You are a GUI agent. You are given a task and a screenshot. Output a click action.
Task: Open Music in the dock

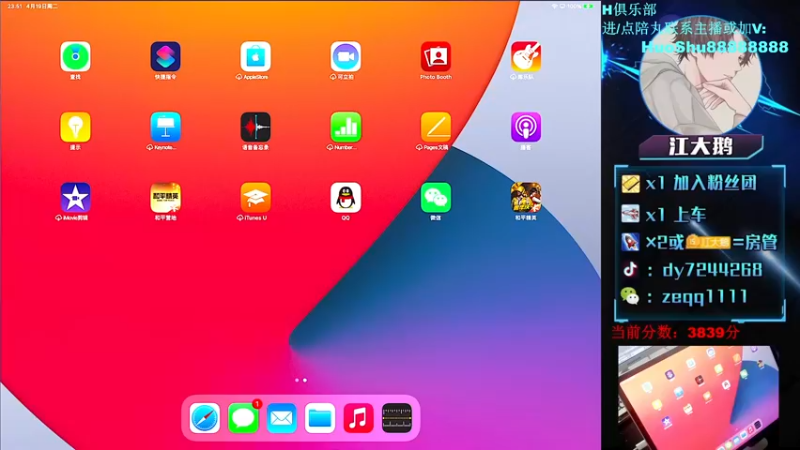coord(358,418)
